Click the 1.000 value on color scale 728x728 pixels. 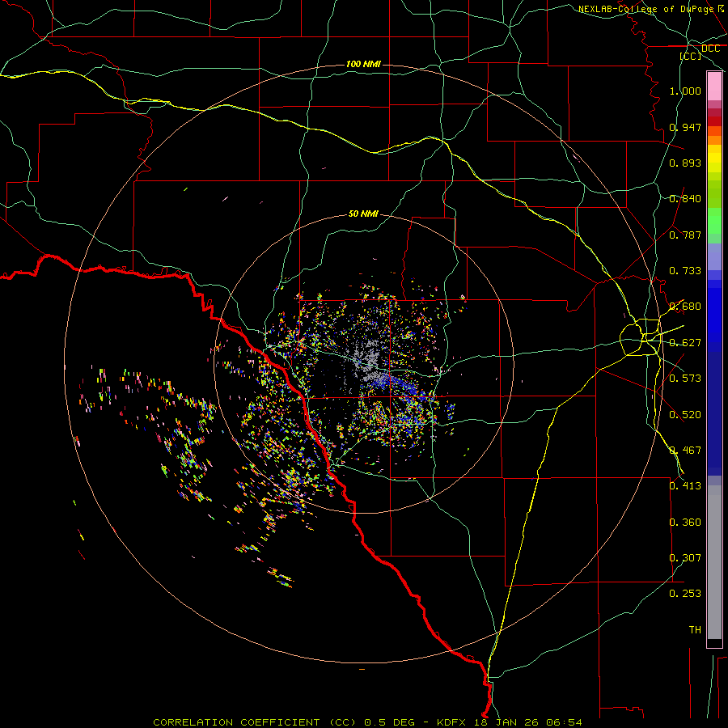pos(685,91)
